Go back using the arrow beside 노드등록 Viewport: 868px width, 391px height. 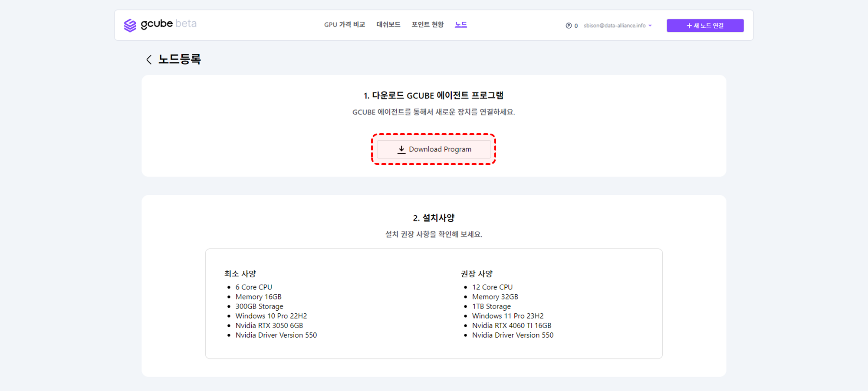click(149, 59)
